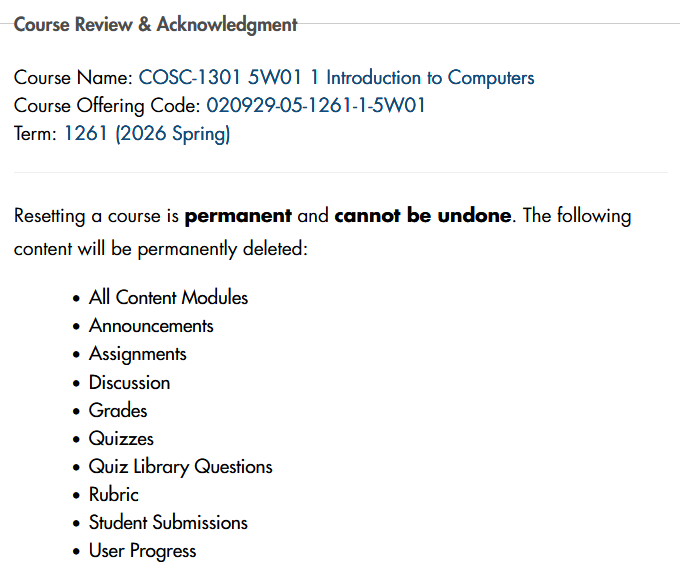
Task: Click the Course Offering Code label
Action: (107, 106)
